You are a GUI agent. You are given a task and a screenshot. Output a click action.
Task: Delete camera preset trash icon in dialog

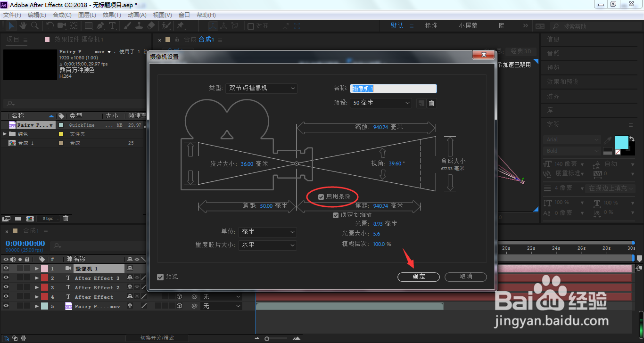tap(431, 103)
